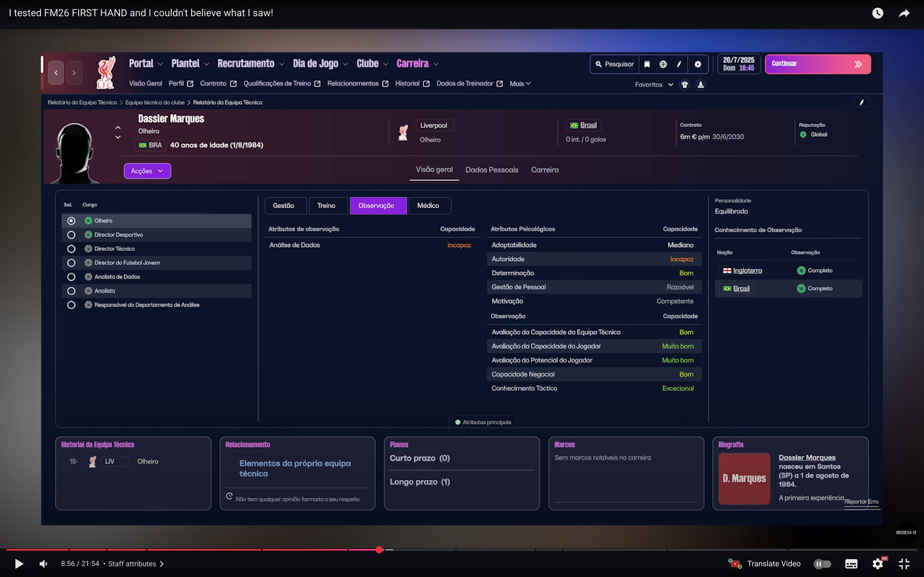This screenshot has width=924, height=577.
Task: Expand the Favoritos dropdown
Action: click(654, 85)
